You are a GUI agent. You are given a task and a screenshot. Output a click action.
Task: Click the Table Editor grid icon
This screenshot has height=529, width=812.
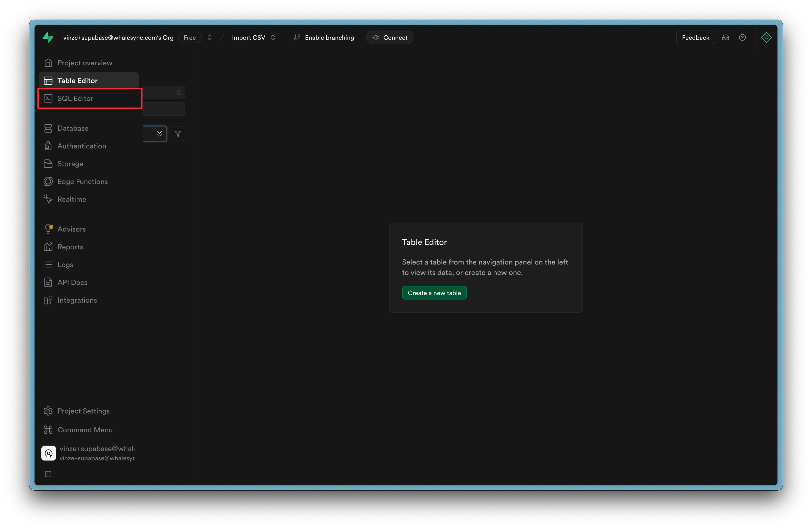tap(48, 80)
